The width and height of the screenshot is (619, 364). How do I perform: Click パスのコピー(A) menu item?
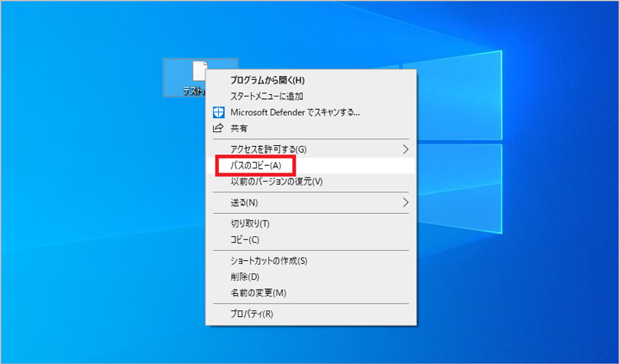click(310, 165)
